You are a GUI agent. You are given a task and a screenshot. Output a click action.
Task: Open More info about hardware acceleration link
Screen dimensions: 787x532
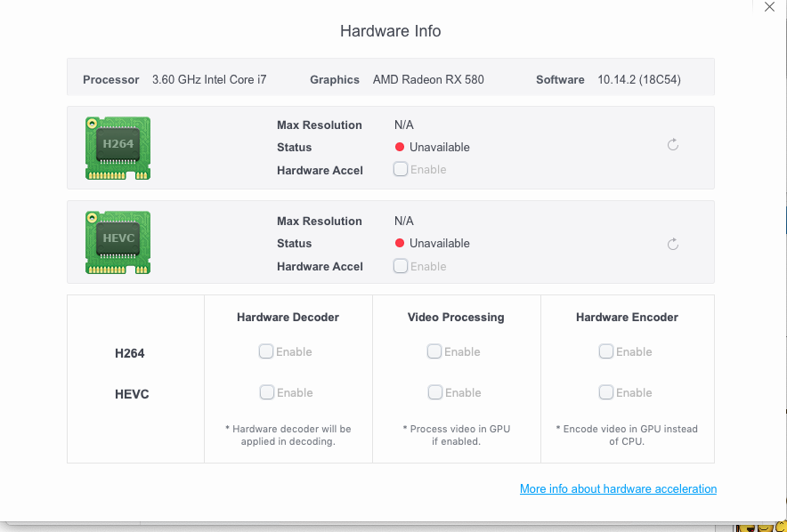[x=618, y=489]
